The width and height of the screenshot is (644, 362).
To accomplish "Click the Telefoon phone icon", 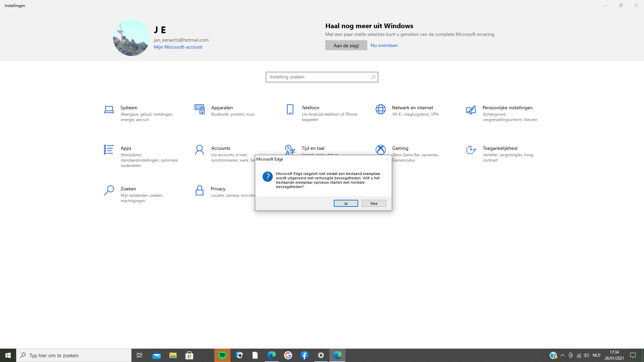I will click(x=290, y=109).
